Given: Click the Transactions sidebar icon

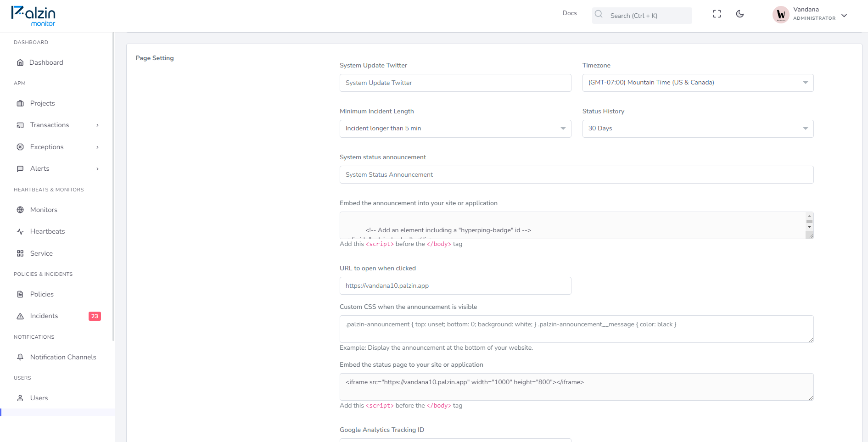Looking at the screenshot, I should point(20,125).
